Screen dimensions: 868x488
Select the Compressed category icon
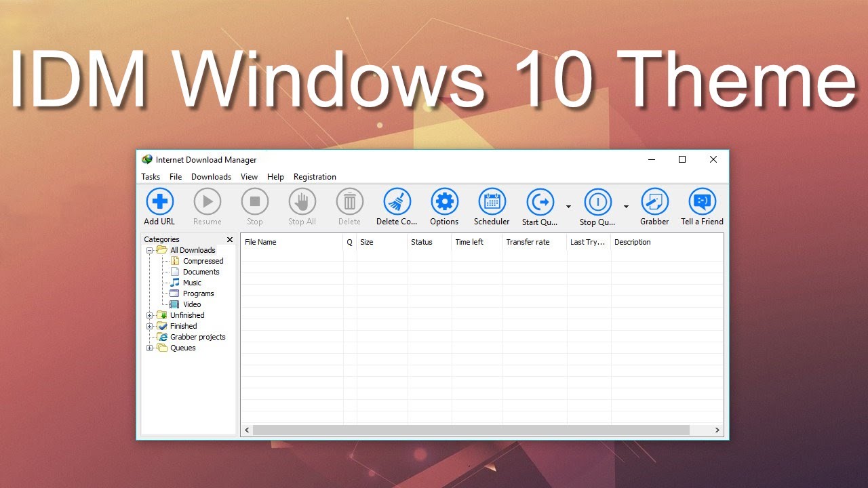175,261
